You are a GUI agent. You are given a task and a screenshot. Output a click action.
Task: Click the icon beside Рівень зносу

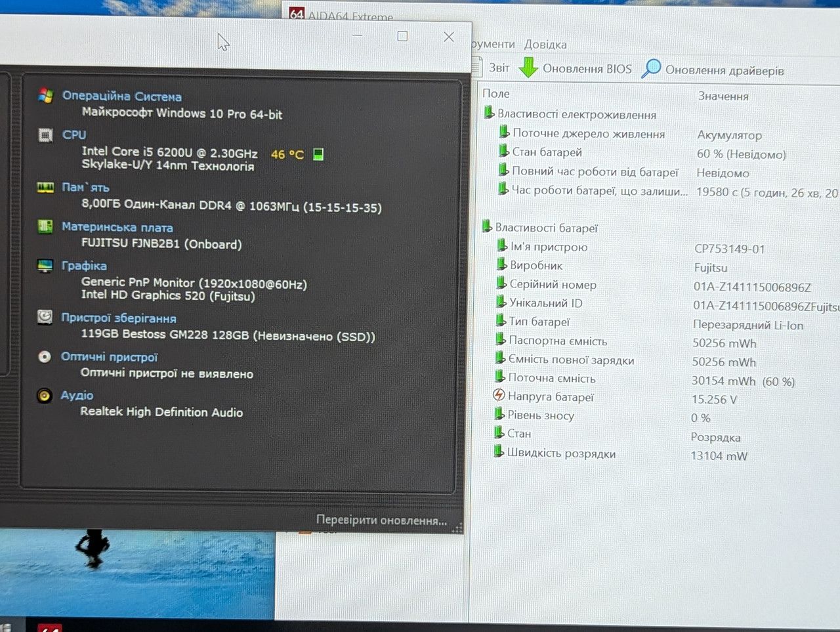500,414
